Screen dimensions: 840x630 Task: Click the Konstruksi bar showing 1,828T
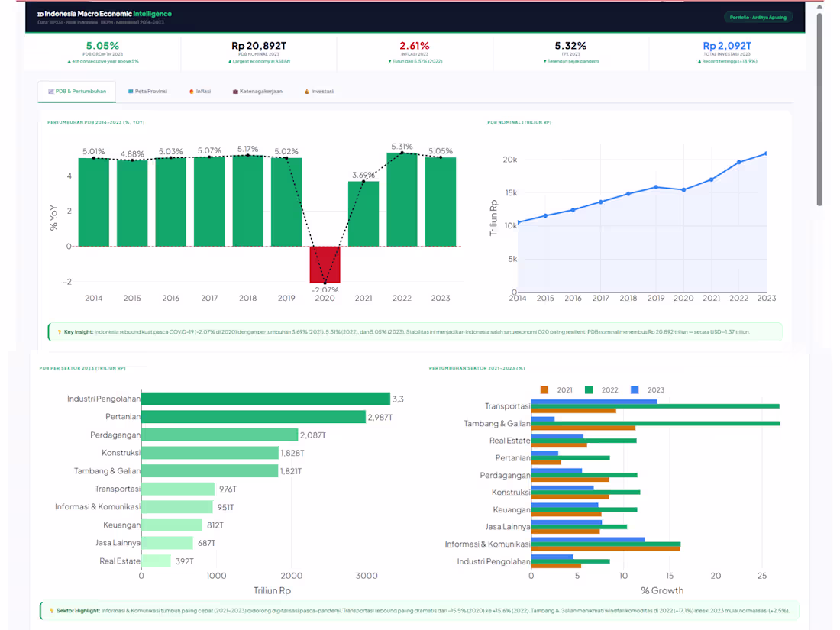click(x=210, y=453)
